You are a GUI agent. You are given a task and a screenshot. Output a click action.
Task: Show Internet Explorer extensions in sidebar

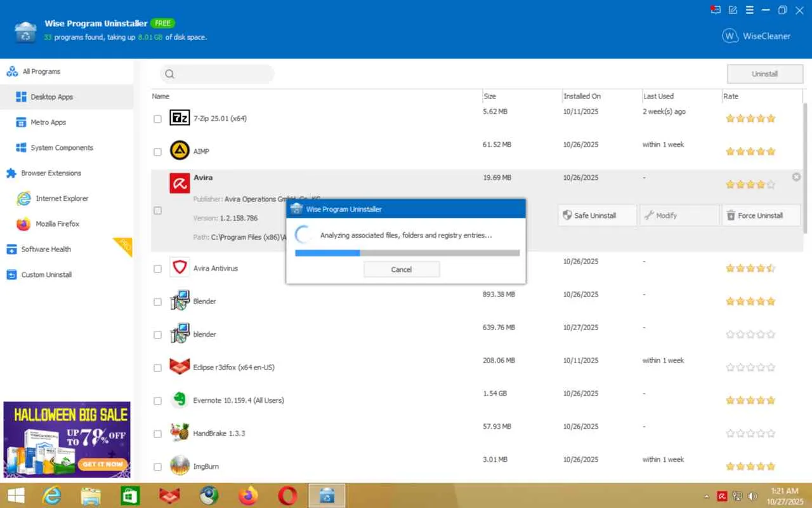67,199
